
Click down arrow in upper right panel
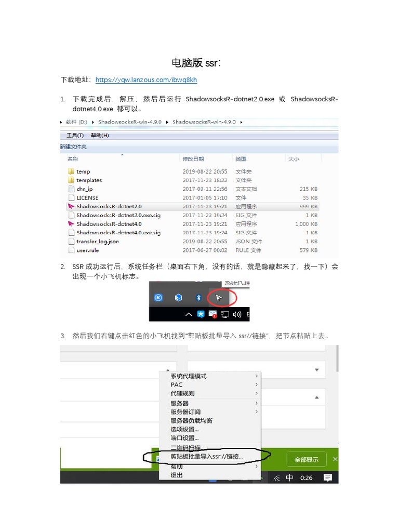(316, 370)
